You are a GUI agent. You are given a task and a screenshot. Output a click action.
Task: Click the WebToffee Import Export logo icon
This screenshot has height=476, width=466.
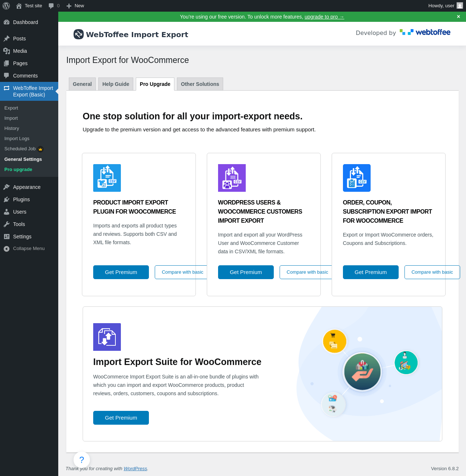tap(79, 34)
